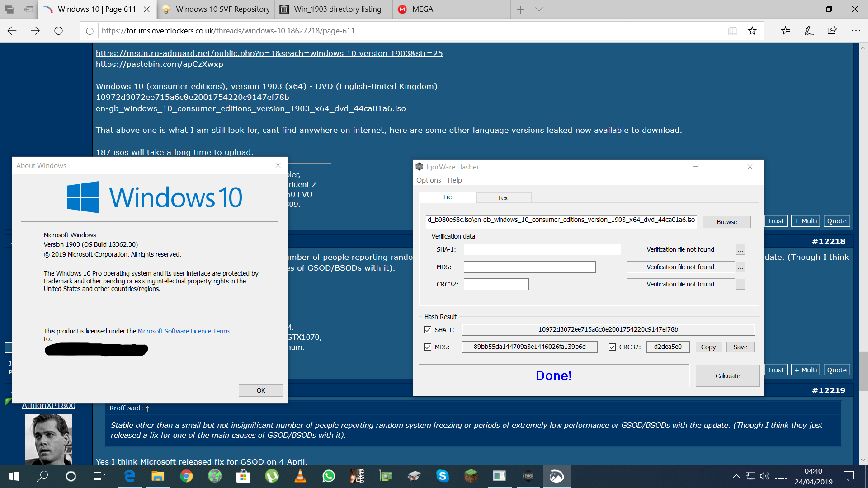Open Microsoft Software Licence Terms link
The height and width of the screenshot is (488, 868).
coord(184,331)
